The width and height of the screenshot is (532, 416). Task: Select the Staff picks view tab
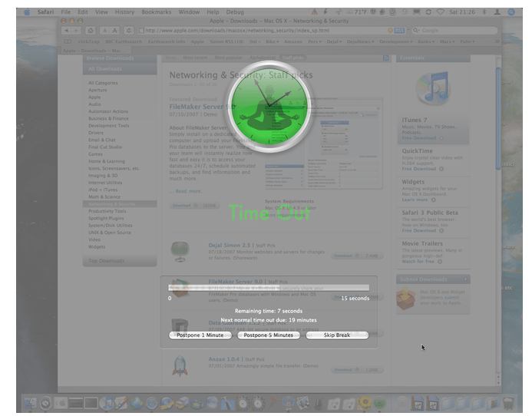click(x=292, y=58)
